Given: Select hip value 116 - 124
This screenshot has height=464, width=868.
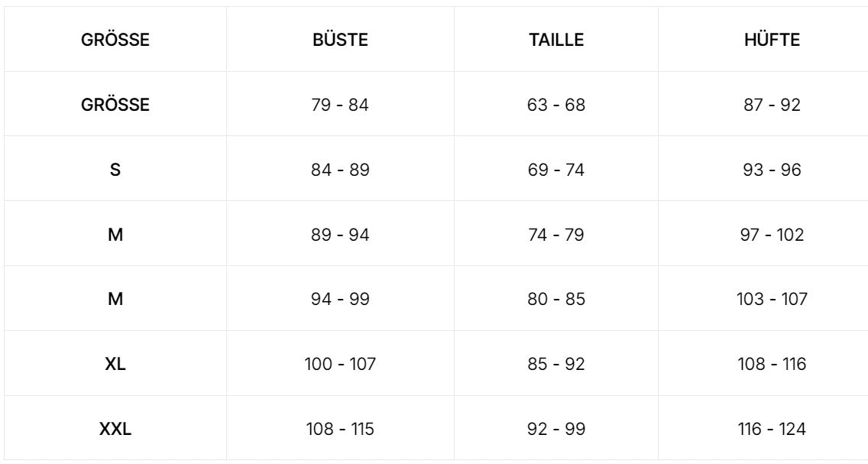Looking at the screenshot, I should (x=772, y=429).
